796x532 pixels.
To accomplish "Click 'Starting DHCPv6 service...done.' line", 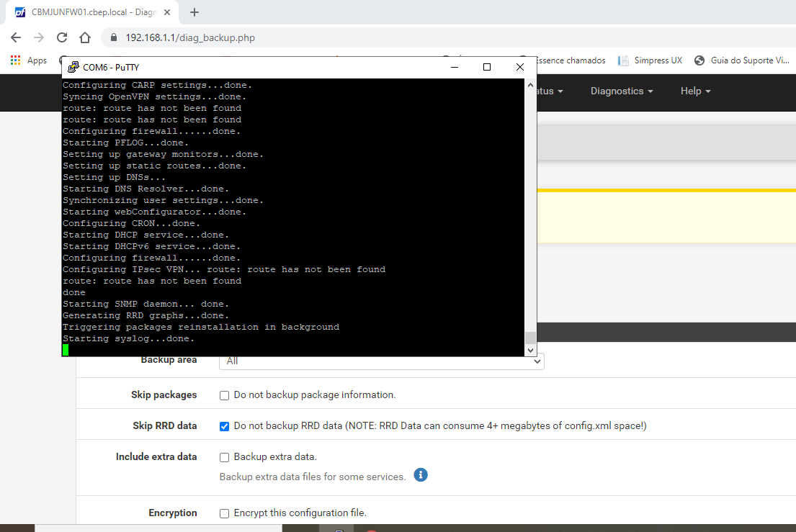I will pyautogui.click(x=152, y=246).
